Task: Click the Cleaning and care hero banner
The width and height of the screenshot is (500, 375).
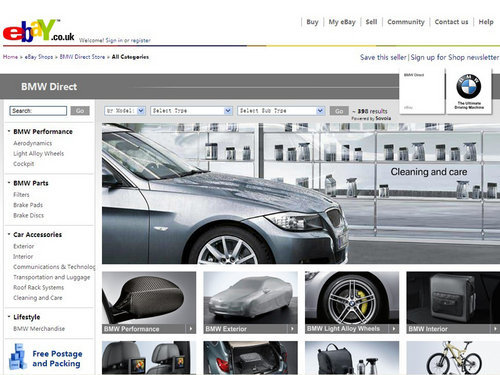Action: click(301, 193)
